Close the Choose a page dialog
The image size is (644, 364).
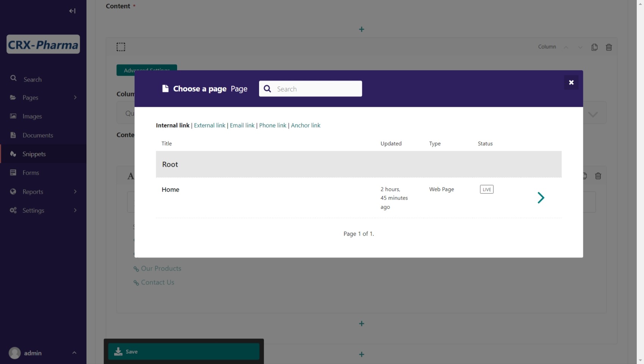[x=571, y=82]
